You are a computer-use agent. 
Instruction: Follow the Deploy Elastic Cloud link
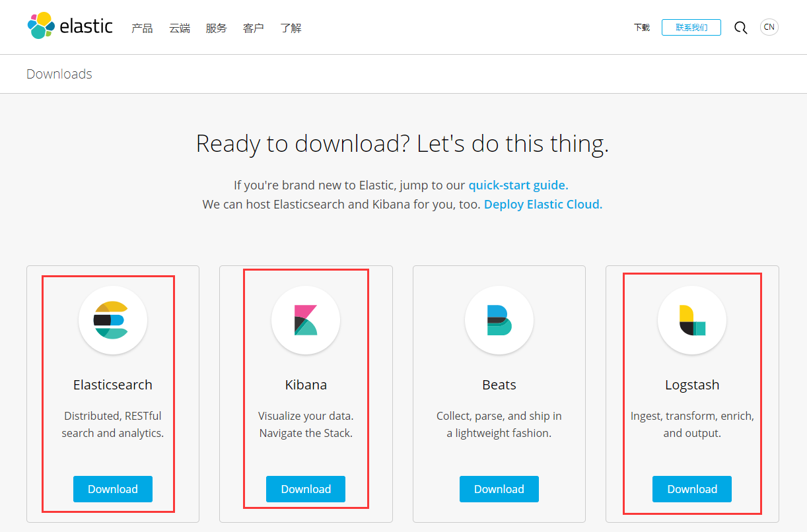pos(544,205)
